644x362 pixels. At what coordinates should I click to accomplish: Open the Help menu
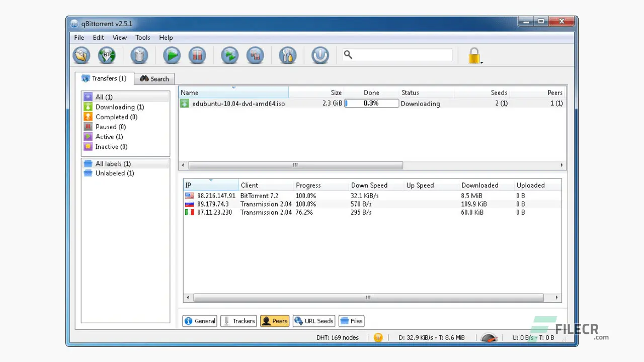pos(166,38)
